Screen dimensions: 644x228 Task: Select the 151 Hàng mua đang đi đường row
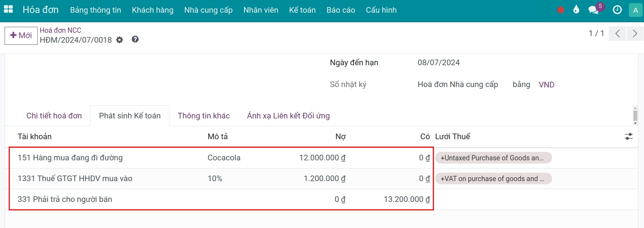pyautogui.click(x=321, y=158)
